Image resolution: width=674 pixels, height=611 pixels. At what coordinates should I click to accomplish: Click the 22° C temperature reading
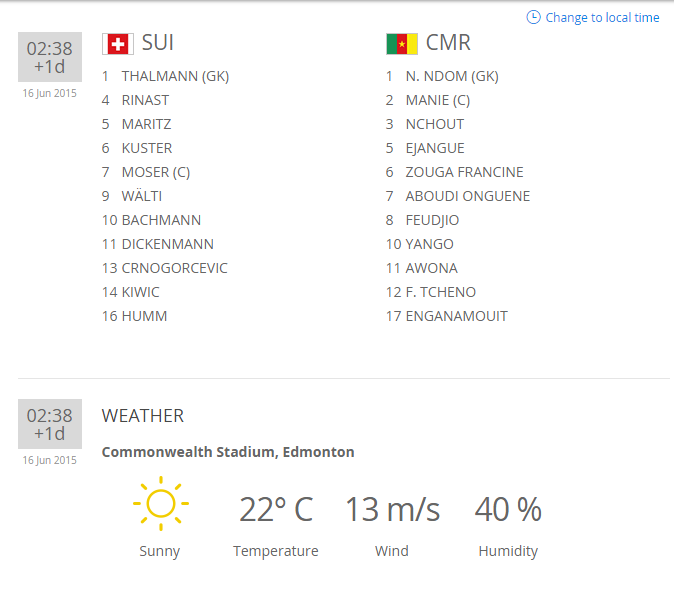pos(276,509)
